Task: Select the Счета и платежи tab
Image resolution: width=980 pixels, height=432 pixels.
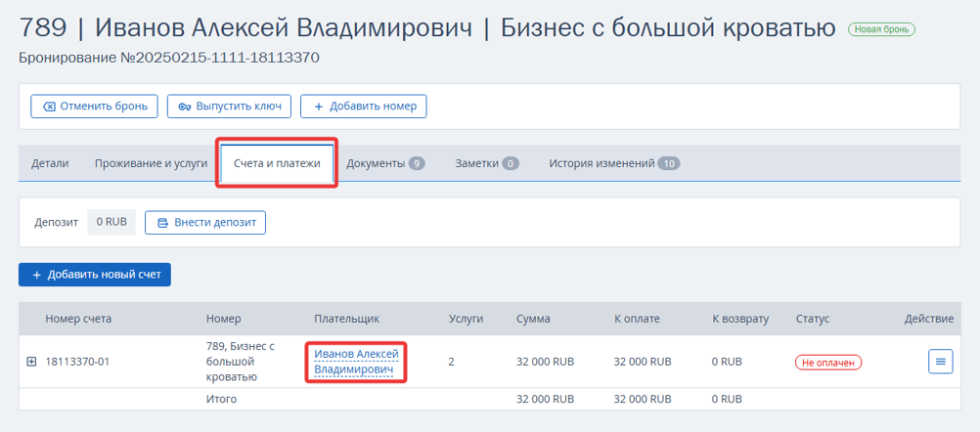Action: click(x=277, y=163)
